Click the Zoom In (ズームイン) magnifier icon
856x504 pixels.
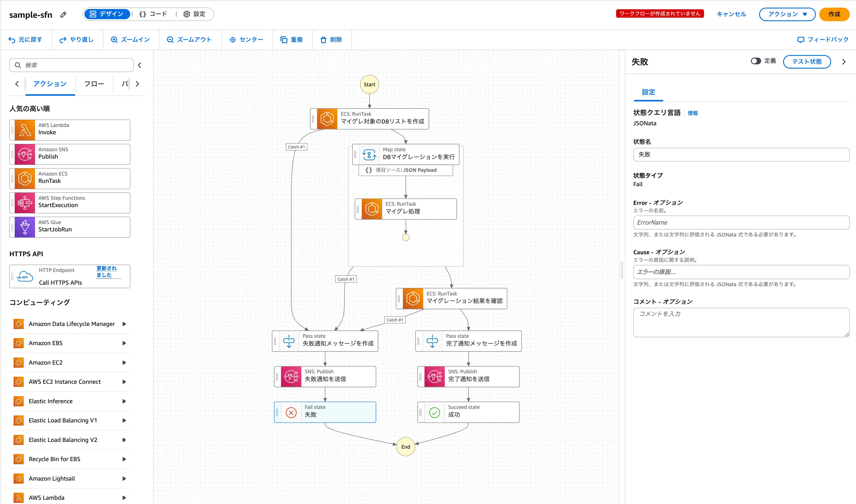coord(114,40)
